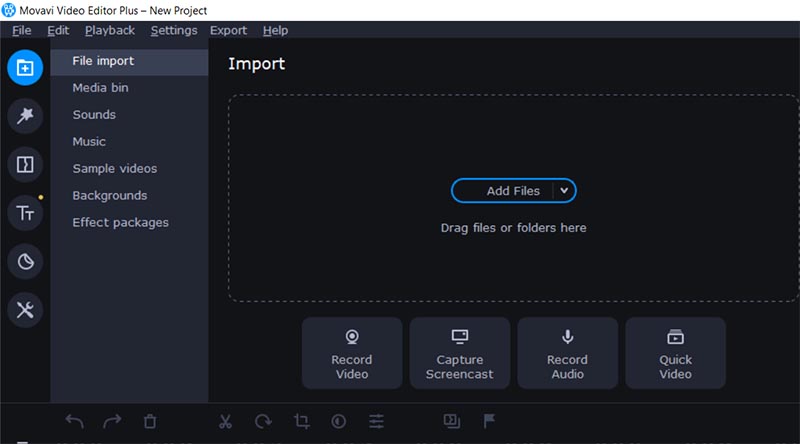Open the Filters magic wand tab

click(24, 116)
